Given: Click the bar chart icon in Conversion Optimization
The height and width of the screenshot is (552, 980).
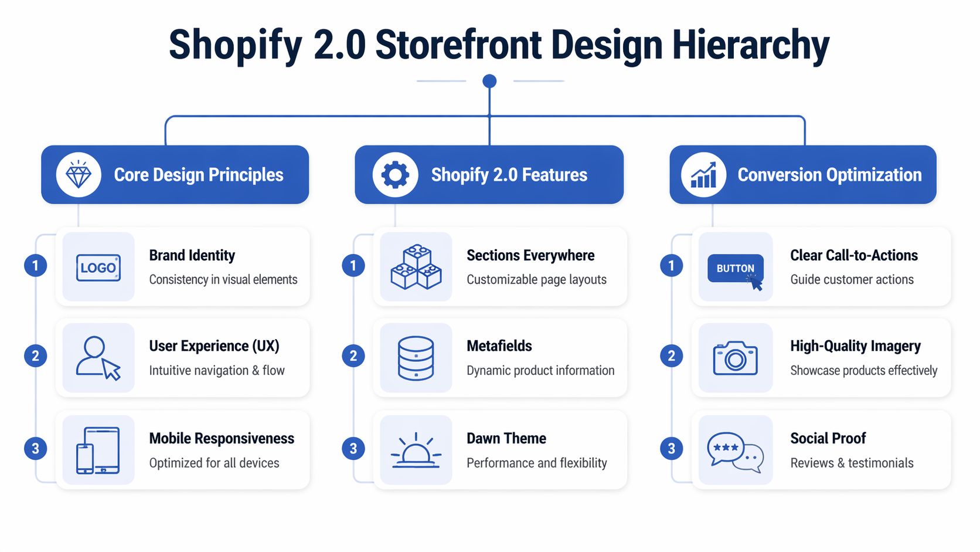Looking at the screenshot, I should 703,174.
